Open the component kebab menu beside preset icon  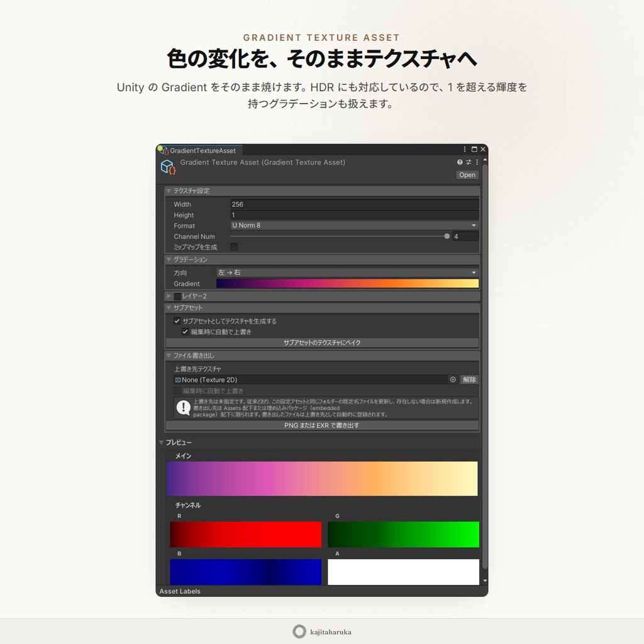click(x=477, y=162)
